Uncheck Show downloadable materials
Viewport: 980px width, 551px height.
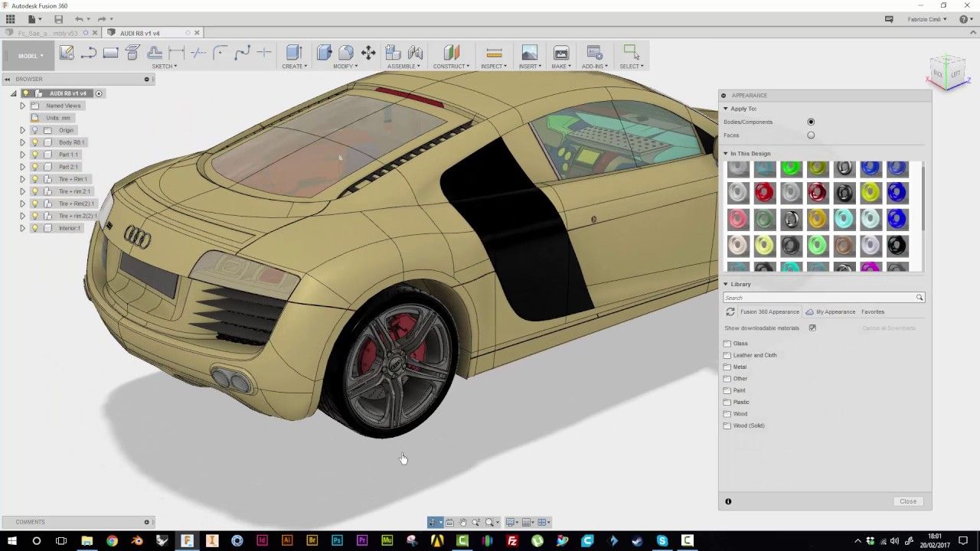812,328
